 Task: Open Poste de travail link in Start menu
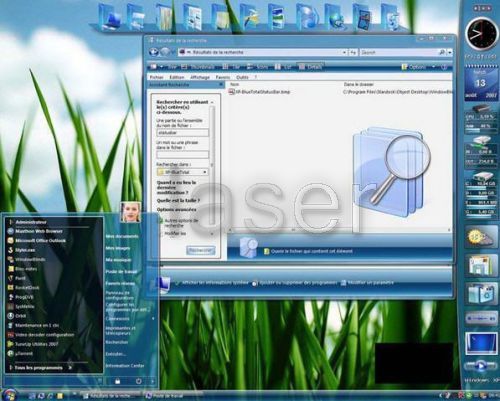click(121, 271)
